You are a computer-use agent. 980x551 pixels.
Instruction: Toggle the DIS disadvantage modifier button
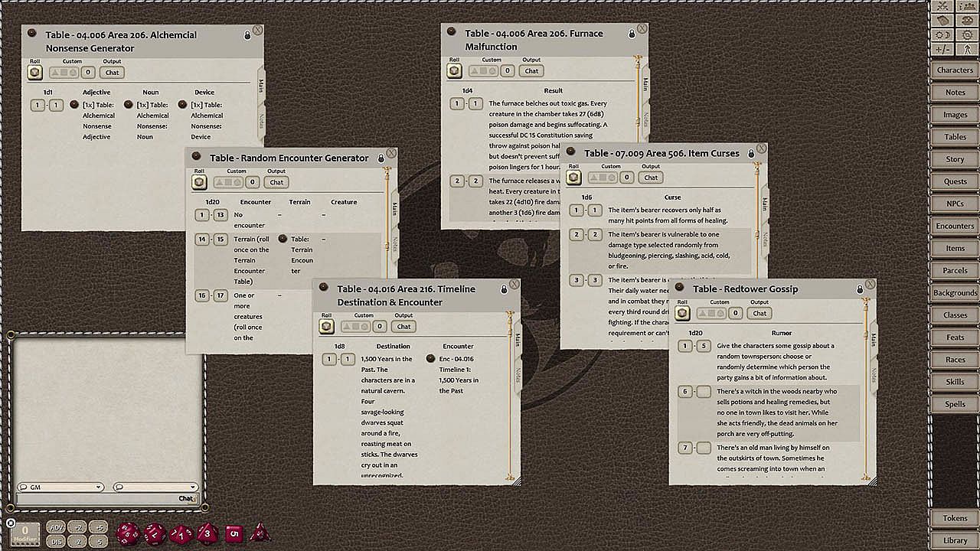click(x=56, y=541)
